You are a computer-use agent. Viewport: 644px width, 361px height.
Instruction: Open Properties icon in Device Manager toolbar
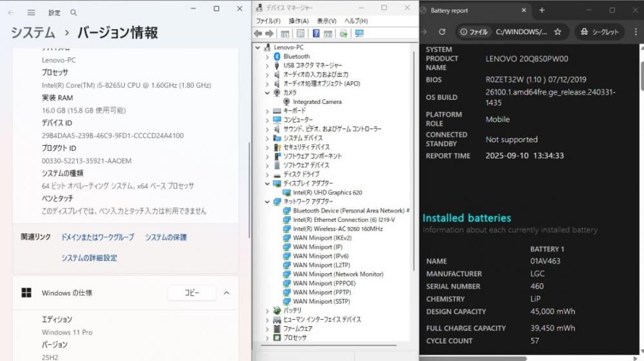[x=301, y=34]
